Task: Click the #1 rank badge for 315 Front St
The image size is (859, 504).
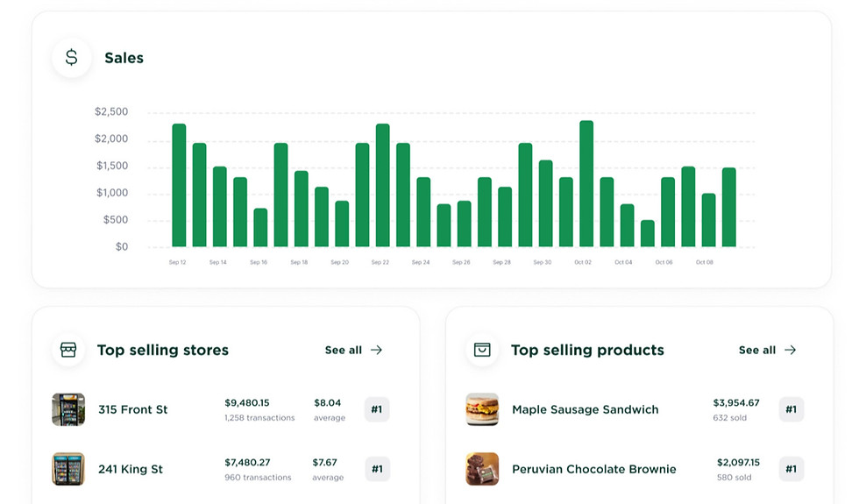Action: pyautogui.click(x=377, y=409)
